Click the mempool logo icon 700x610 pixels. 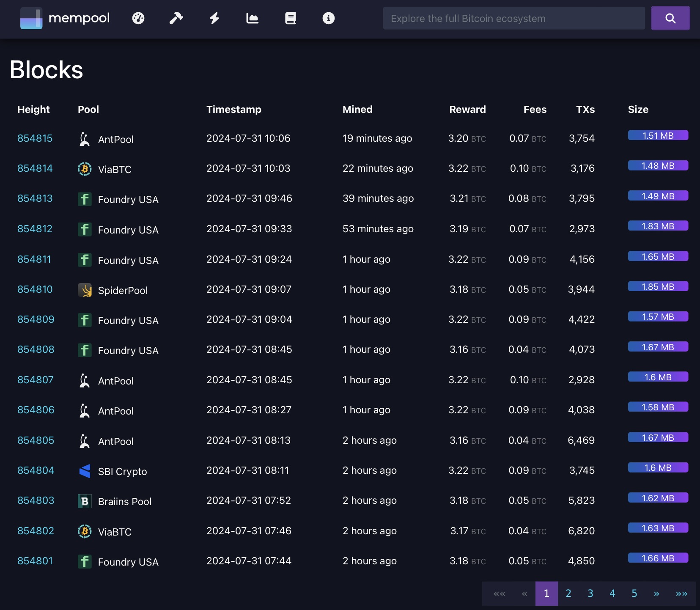coord(31,18)
